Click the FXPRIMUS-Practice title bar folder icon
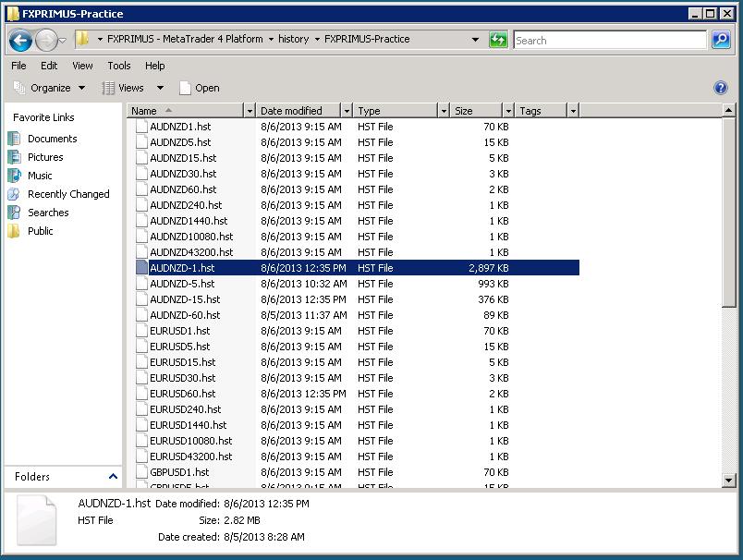This screenshot has height=560, width=743. click(x=13, y=13)
